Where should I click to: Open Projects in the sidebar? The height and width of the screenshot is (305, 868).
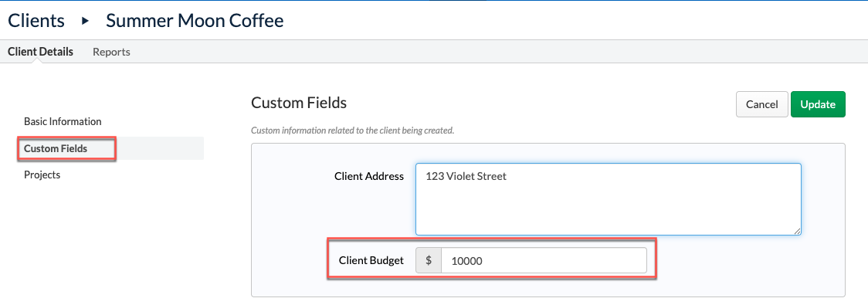[x=42, y=175]
